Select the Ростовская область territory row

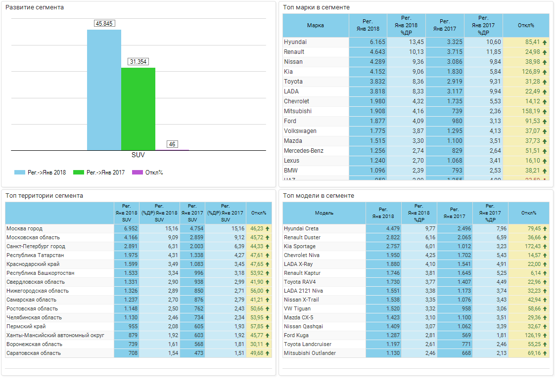[x=139, y=309]
